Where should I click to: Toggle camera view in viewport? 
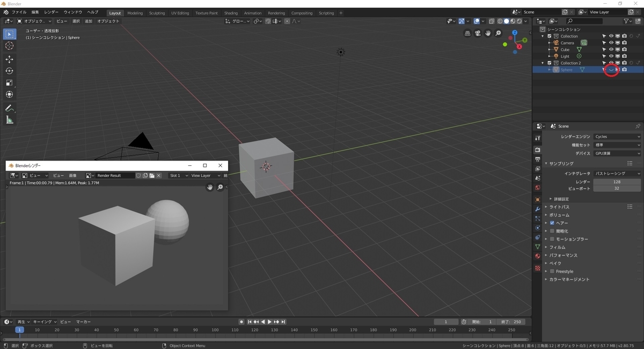[478, 33]
